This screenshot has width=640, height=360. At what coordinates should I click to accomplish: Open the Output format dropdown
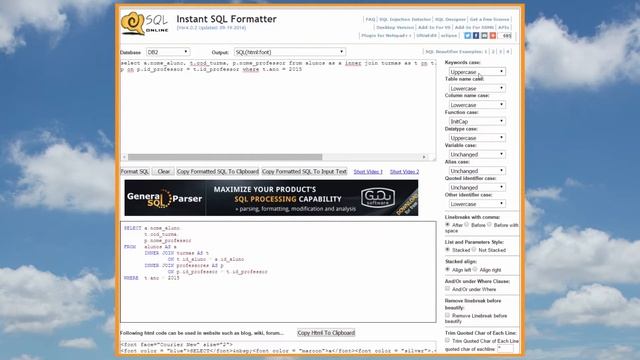(290, 52)
